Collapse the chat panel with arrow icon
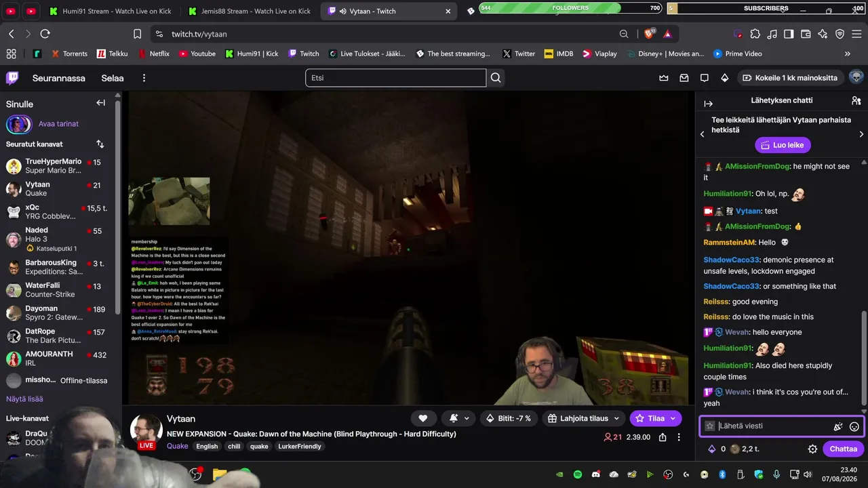Screen dimensions: 868x488 [x=709, y=104]
